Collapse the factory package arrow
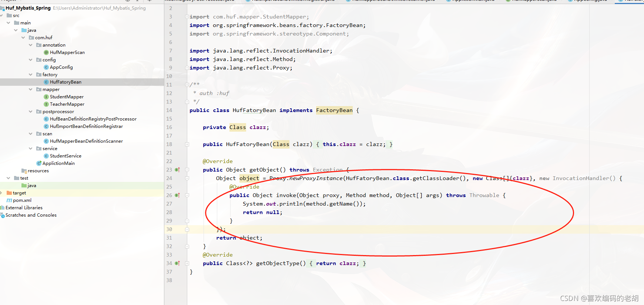 point(31,75)
